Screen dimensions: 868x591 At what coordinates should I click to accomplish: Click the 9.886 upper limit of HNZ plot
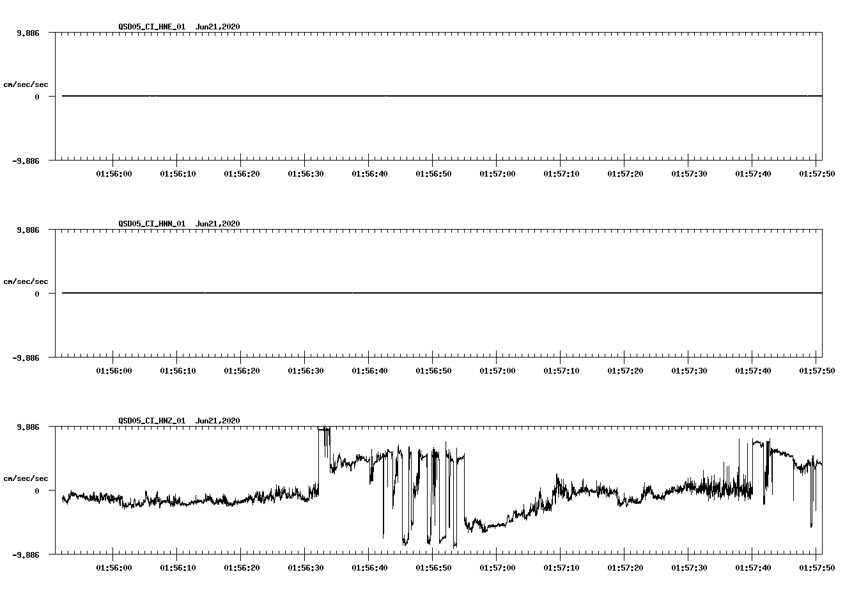coord(27,427)
